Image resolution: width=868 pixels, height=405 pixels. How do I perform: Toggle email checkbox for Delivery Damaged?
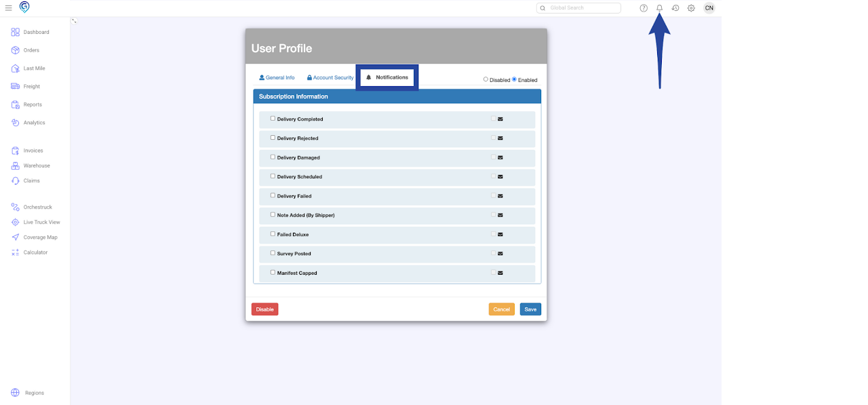[x=494, y=157]
